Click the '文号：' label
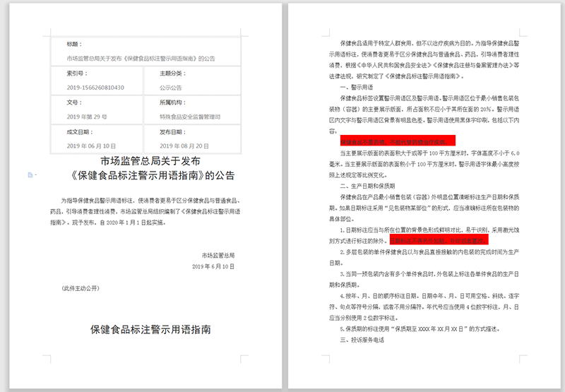This screenshot has height=392, width=565. [x=74, y=102]
